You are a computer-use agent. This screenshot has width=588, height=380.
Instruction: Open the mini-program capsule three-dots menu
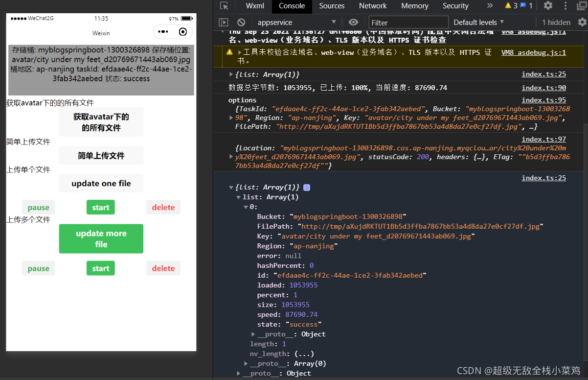pos(163,32)
